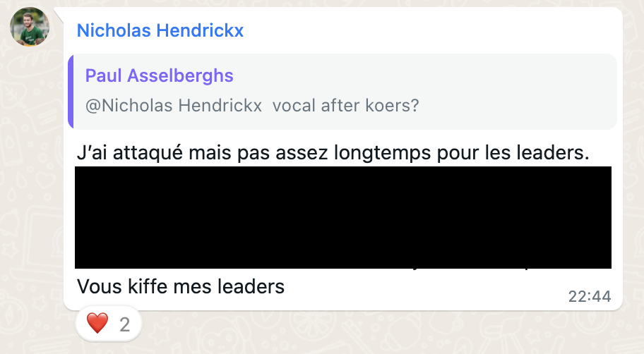Click the blue Nicholas Hendrickx sender name

[160, 31]
